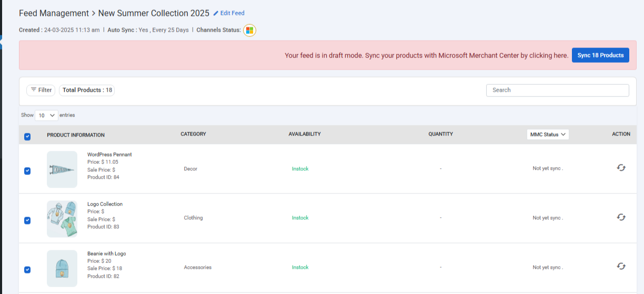Click the sync icon for Beanie with Logo
Screen dimensions: 644x294
pos(621,267)
